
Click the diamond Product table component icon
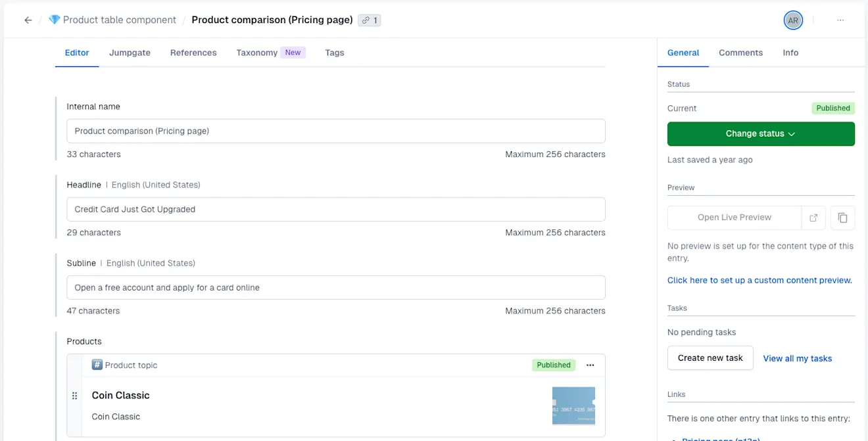[54, 20]
